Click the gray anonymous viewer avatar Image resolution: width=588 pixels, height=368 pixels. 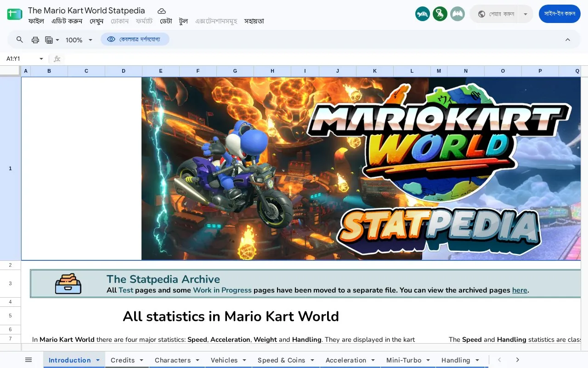coord(458,14)
